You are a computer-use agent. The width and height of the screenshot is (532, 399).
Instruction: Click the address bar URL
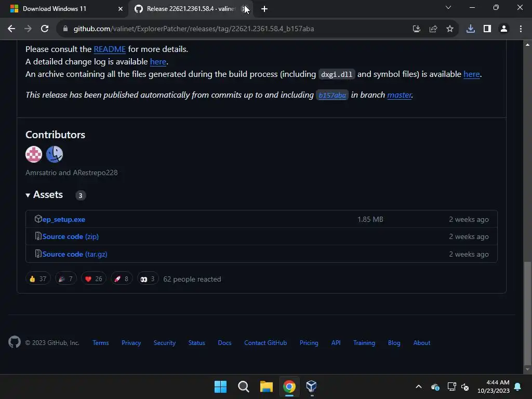(x=193, y=29)
